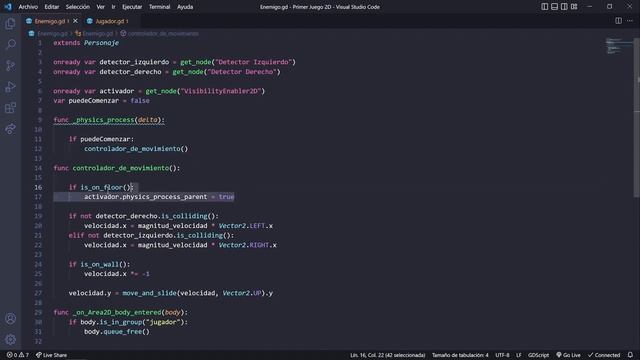The height and width of the screenshot is (360, 640).
Task: Toggle the bottom panel layout icon
Action: tap(554, 7)
